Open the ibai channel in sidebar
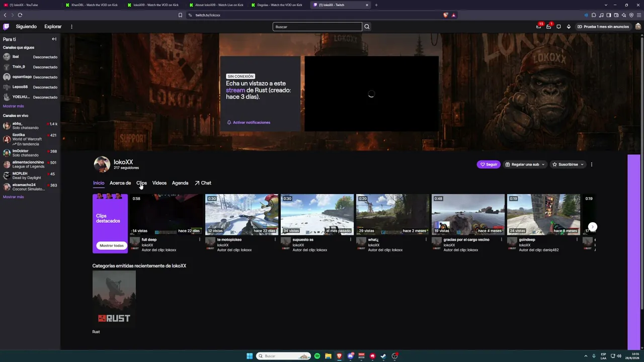 [x=30, y=57]
